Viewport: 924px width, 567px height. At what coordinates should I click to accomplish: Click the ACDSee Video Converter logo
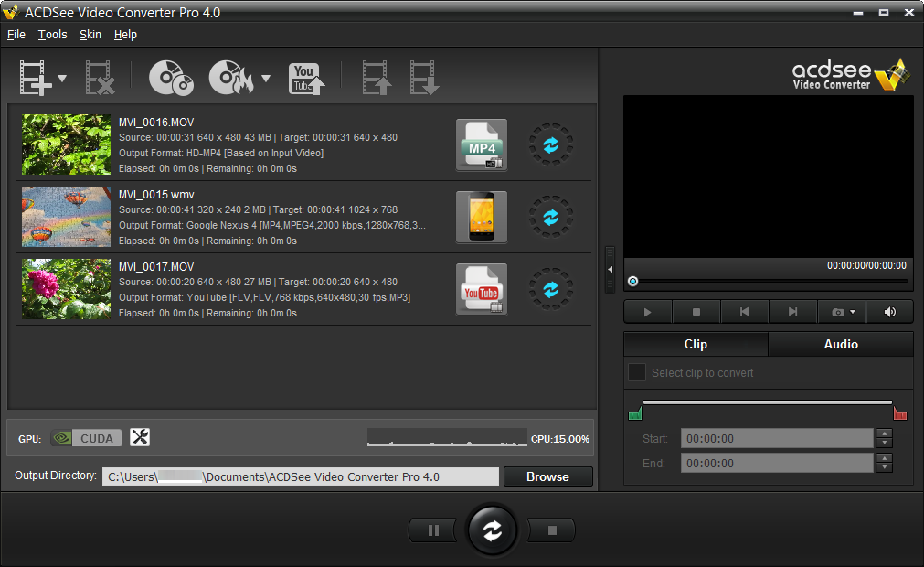(x=851, y=74)
